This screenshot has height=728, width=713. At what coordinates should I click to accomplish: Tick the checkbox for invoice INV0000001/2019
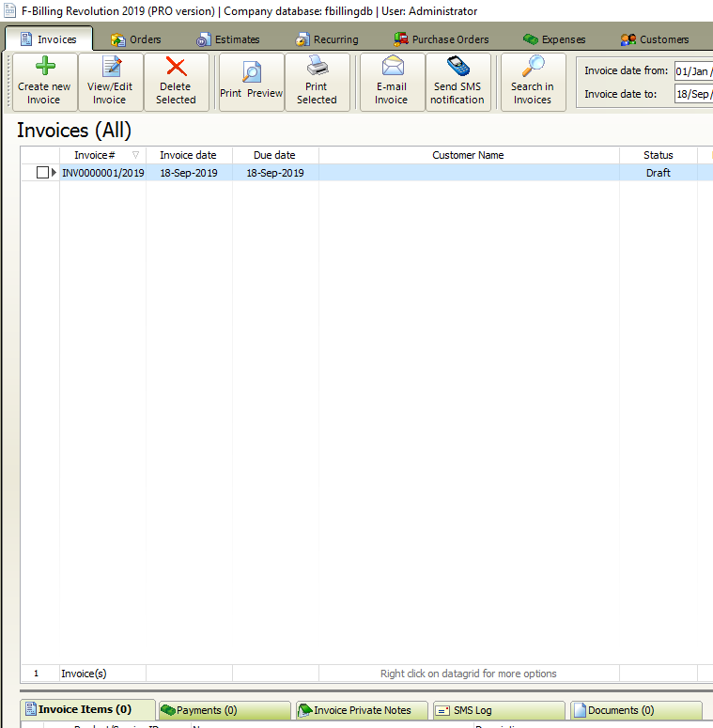[42, 173]
